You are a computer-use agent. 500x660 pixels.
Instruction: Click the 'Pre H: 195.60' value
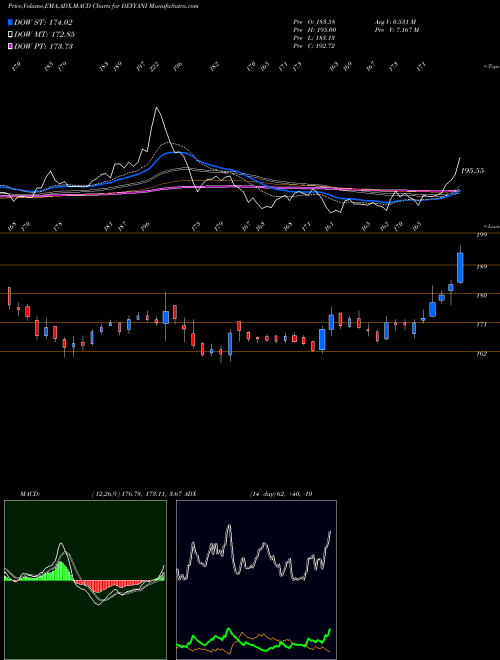[314, 29]
